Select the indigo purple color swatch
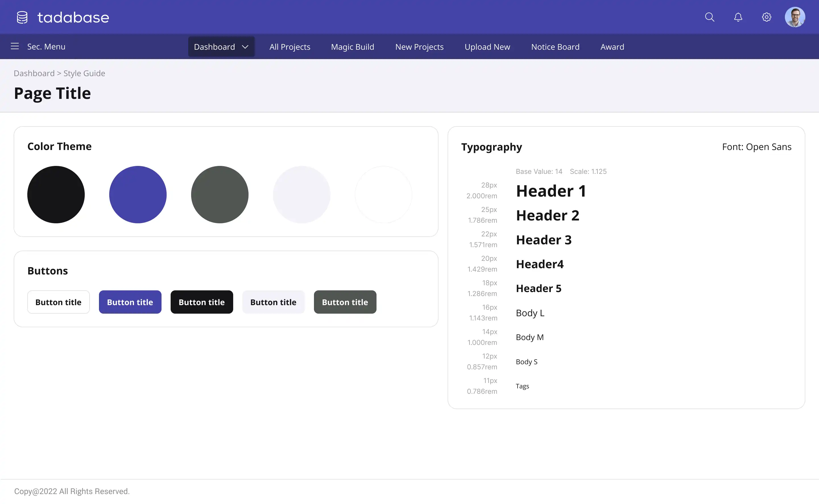 [138, 195]
